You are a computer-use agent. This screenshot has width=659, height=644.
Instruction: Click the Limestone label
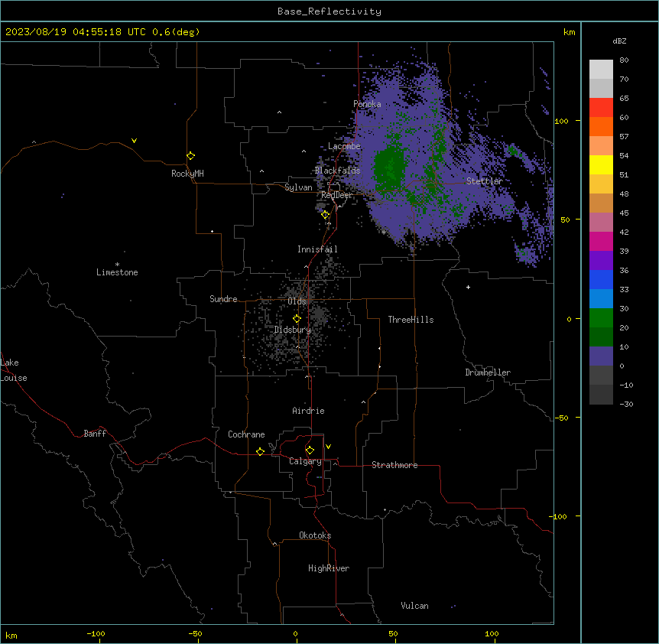click(x=117, y=272)
